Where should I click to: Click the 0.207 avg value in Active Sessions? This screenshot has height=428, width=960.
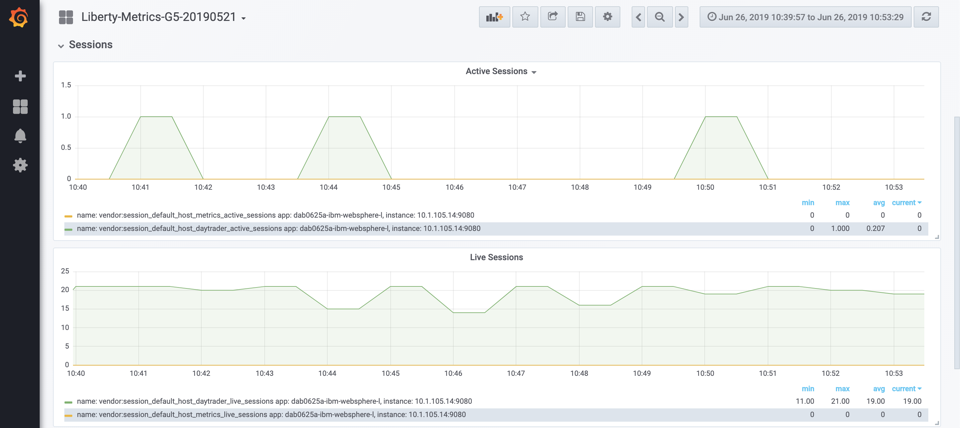coord(877,229)
